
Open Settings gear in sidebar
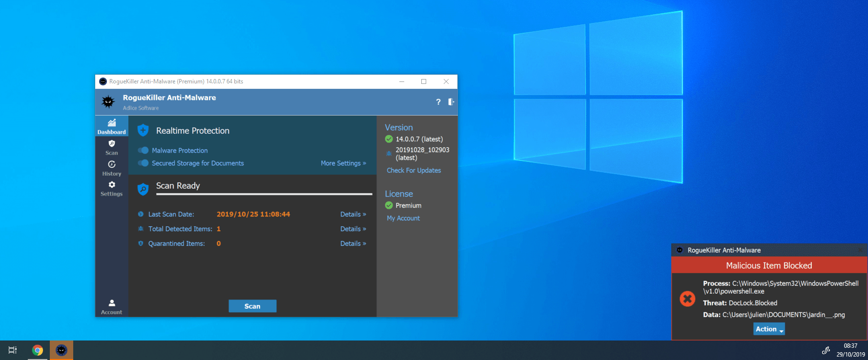click(x=112, y=188)
